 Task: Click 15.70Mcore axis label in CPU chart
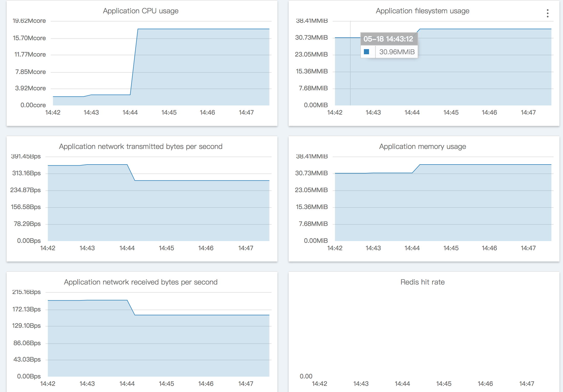29,38
